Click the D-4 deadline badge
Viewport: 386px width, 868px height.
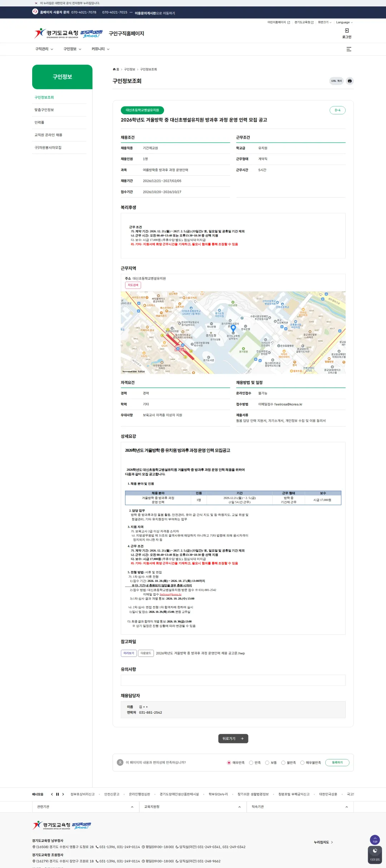[x=337, y=110]
